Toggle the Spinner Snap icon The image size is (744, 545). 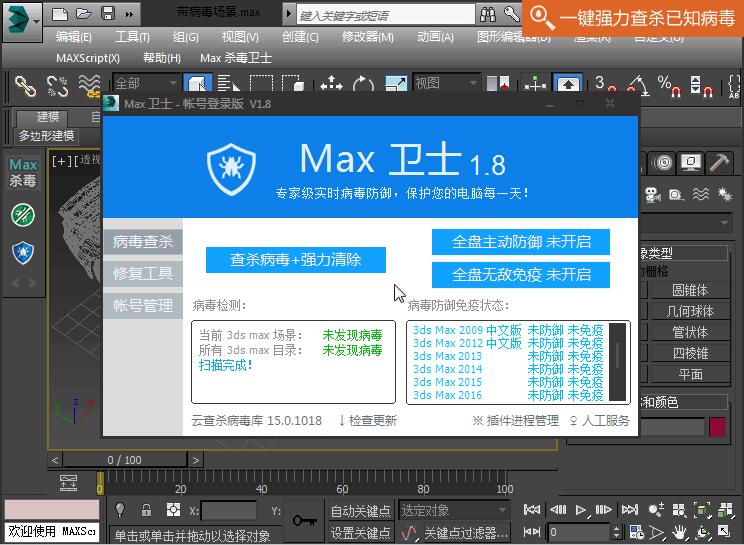(701, 85)
